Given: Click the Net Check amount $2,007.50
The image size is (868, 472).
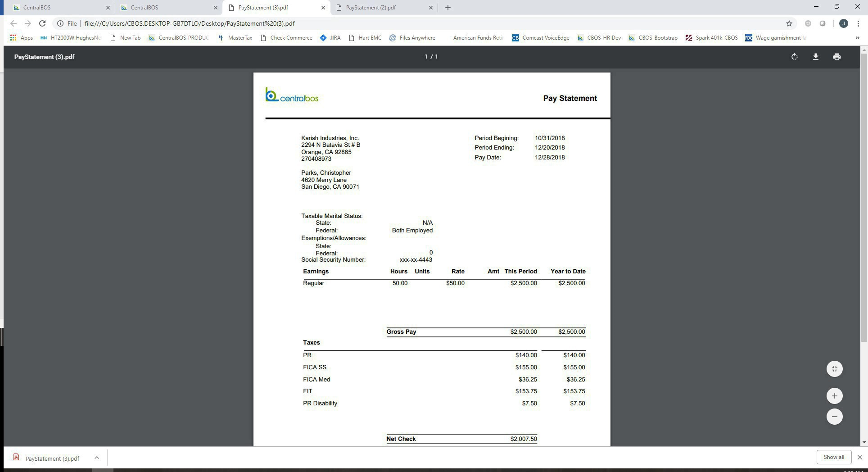Looking at the screenshot, I should point(524,439).
